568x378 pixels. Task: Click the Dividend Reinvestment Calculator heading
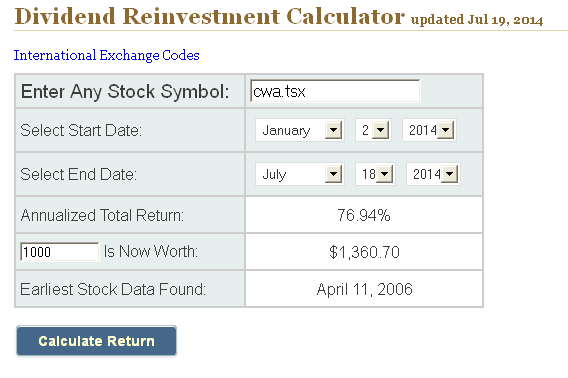pyautogui.click(x=209, y=16)
